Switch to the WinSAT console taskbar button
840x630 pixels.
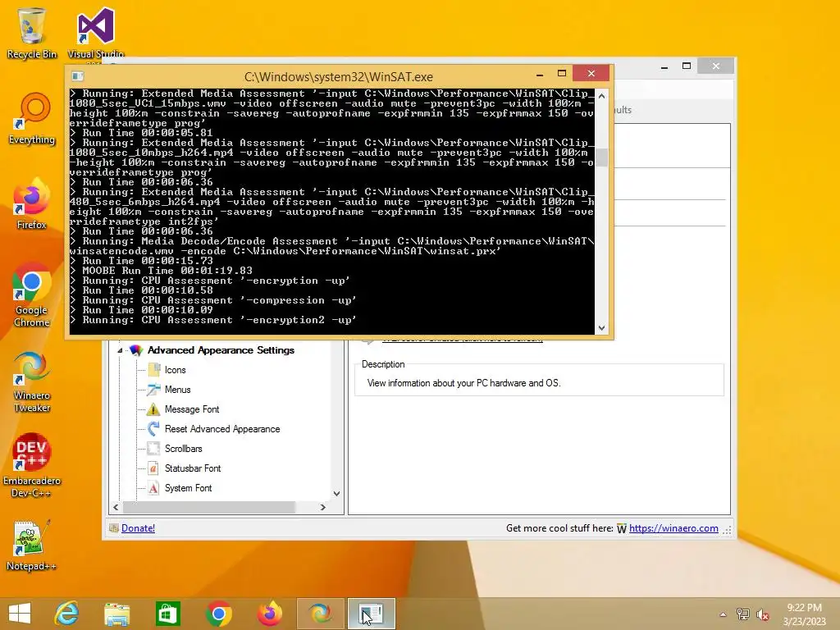(372, 614)
